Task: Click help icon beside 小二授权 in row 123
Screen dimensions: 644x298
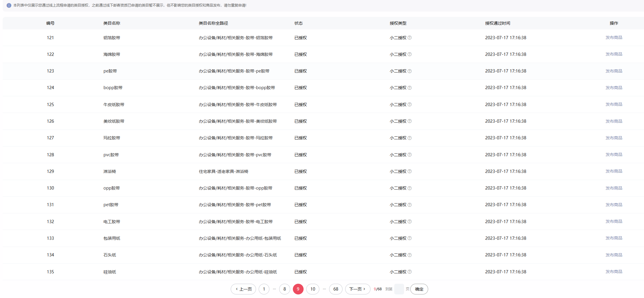Action: click(409, 71)
